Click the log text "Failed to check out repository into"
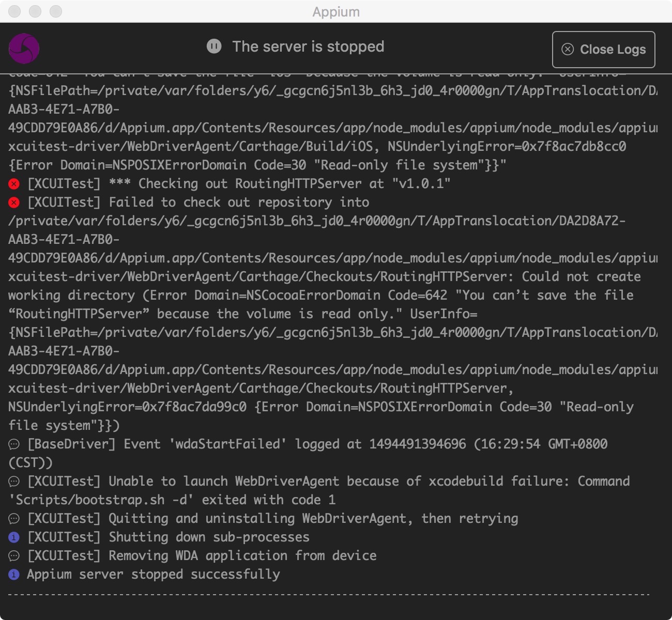 [239, 203]
